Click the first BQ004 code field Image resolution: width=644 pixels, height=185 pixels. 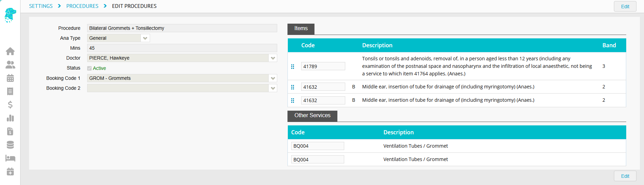(318, 146)
